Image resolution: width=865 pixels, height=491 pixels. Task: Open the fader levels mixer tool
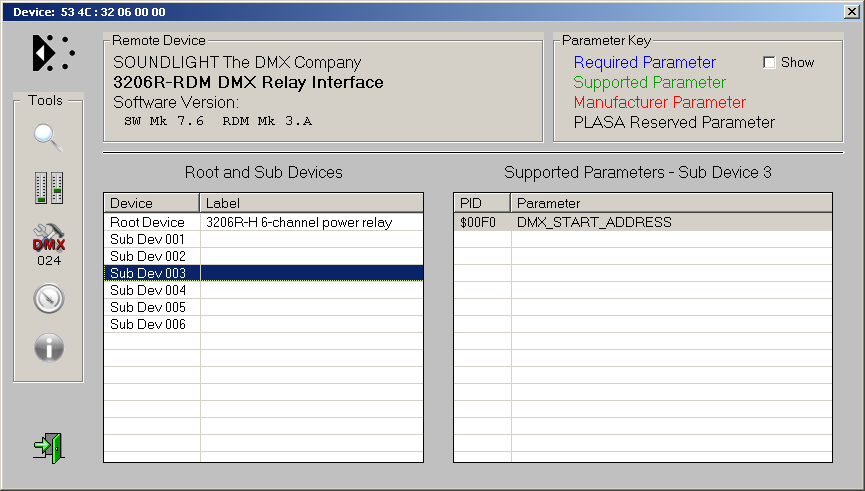click(48, 187)
